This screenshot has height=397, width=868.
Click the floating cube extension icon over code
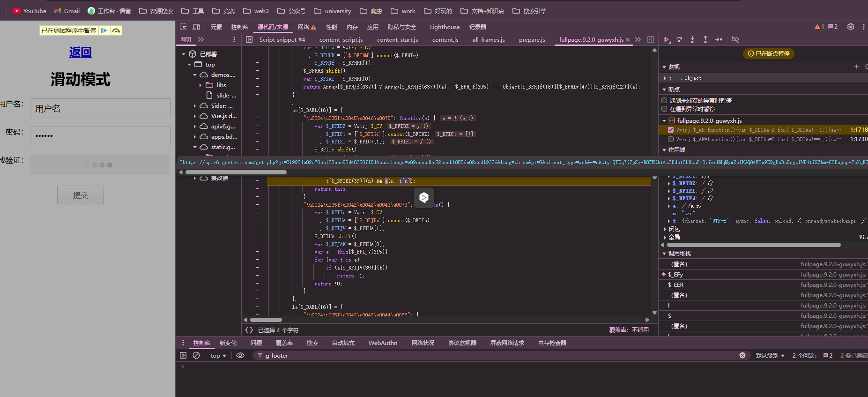424,197
